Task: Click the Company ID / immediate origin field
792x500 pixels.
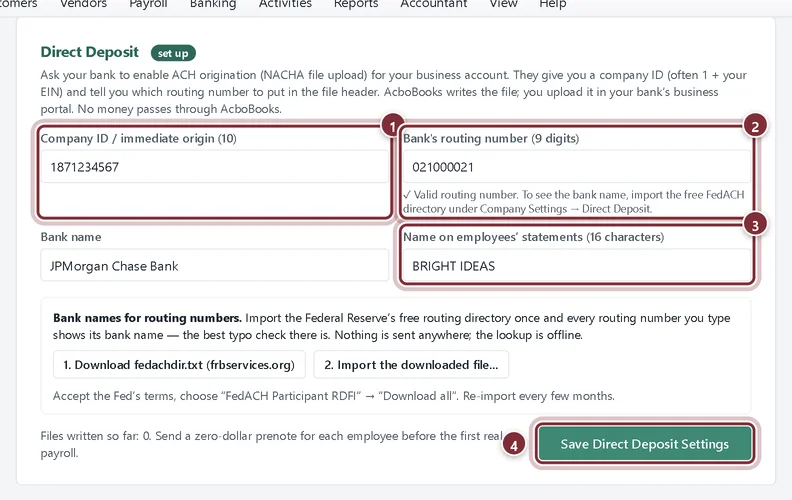Action: tap(214, 167)
